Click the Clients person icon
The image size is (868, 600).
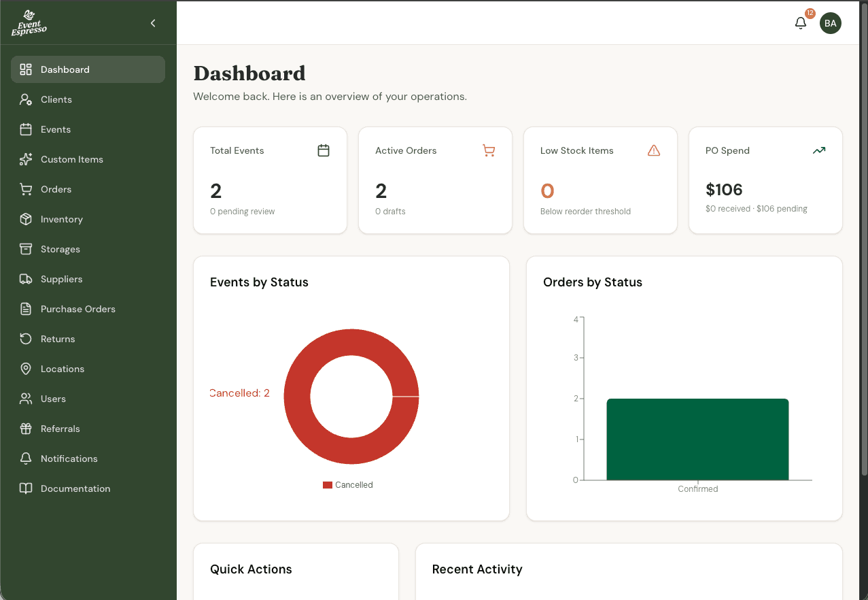tap(26, 99)
